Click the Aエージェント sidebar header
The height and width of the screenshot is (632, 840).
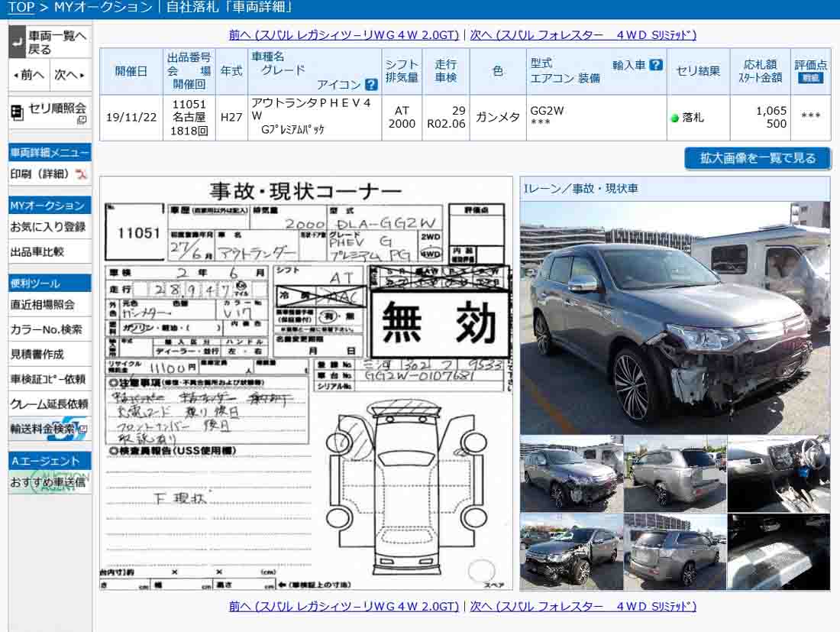coord(50,461)
